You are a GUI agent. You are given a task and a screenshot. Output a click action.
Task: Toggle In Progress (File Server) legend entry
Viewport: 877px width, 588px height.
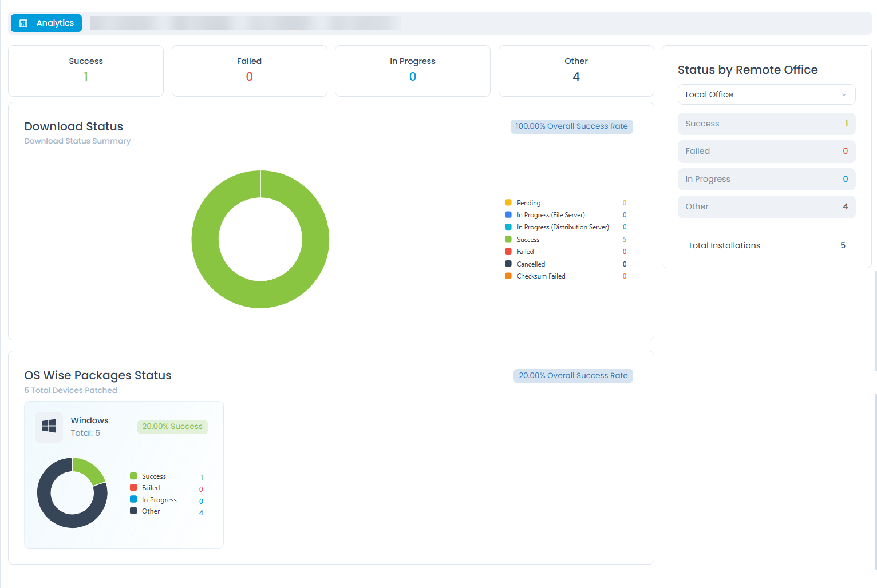click(x=550, y=215)
